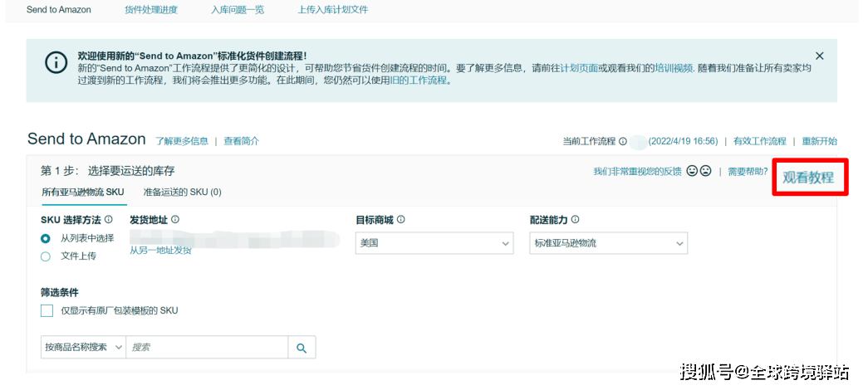
Task: Switch to 所有亚马逊物流 SKU tab
Action: [83, 192]
